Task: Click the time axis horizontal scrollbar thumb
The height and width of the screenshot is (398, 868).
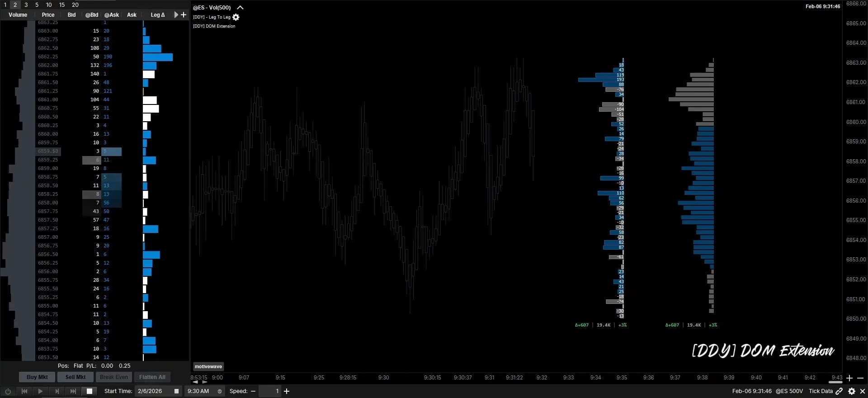Action: click(x=835, y=382)
